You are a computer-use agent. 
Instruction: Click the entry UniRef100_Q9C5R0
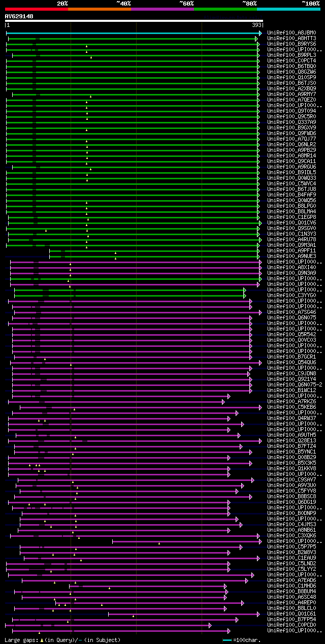coord(292,117)
